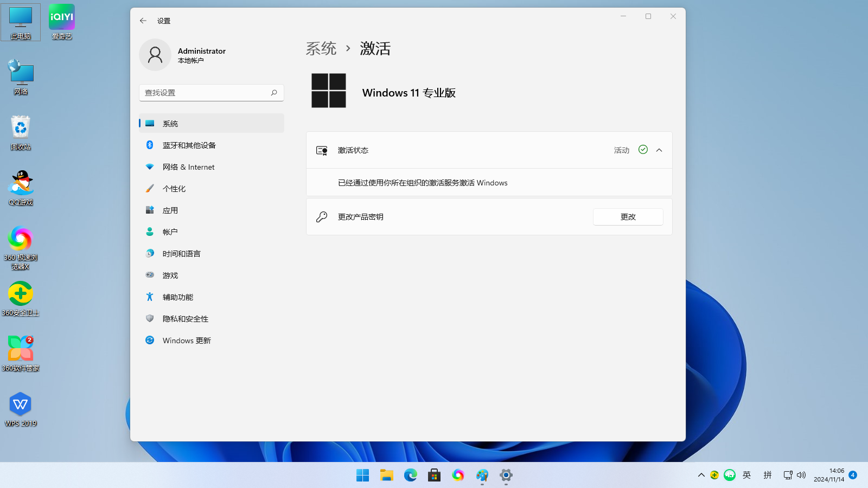
Task: Open 帐户 settings page
Action: point(212,232)
